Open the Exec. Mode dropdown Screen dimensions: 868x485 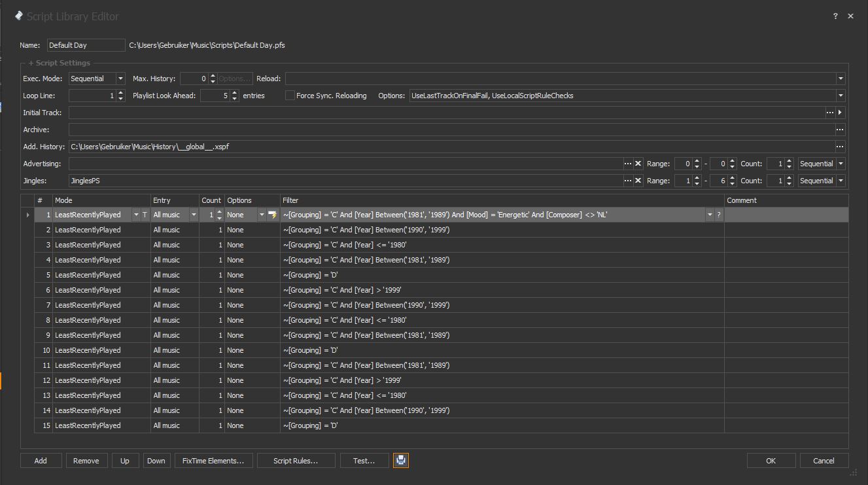[120, 79]
